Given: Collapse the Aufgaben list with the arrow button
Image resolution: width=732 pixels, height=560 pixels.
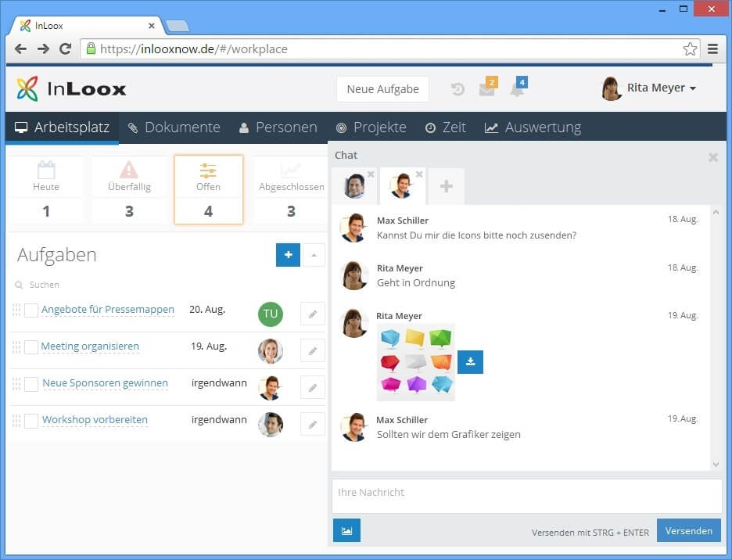Looking at the screenshot, I should [313, 255].
